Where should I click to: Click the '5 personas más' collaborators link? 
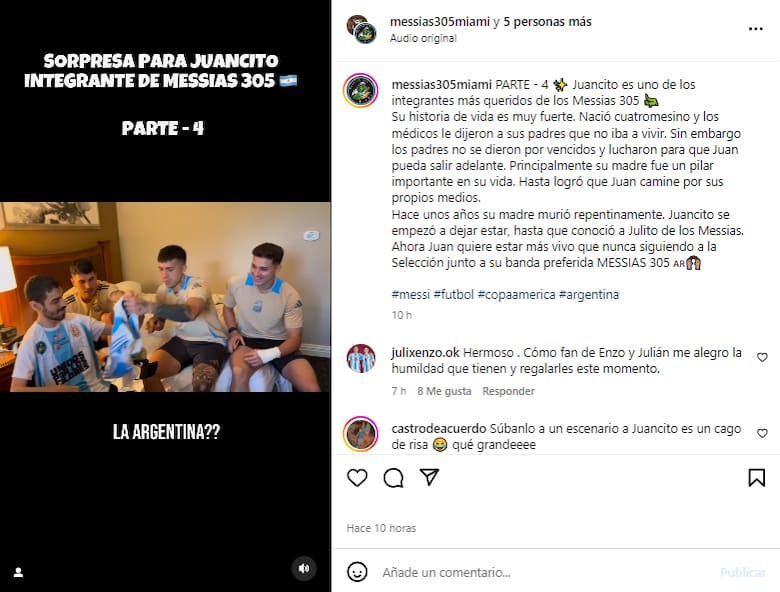click(x=547, y=22)
